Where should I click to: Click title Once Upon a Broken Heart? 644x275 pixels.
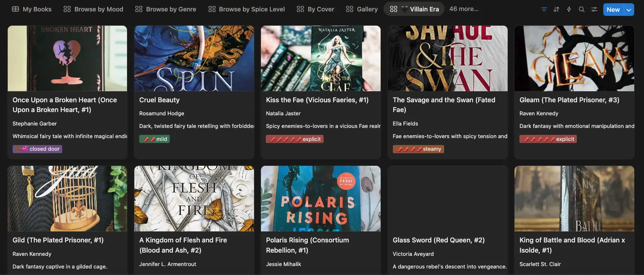[65, 105]
